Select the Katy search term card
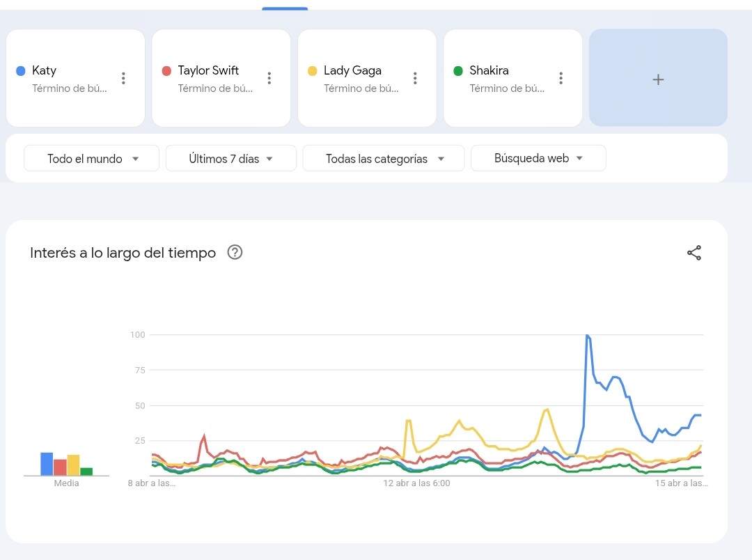 (75, 78)
